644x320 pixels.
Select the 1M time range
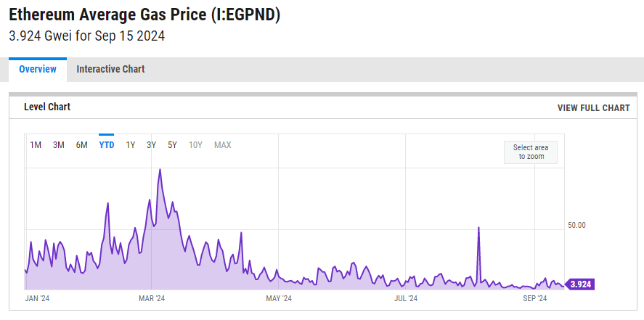tap(36, 145)
